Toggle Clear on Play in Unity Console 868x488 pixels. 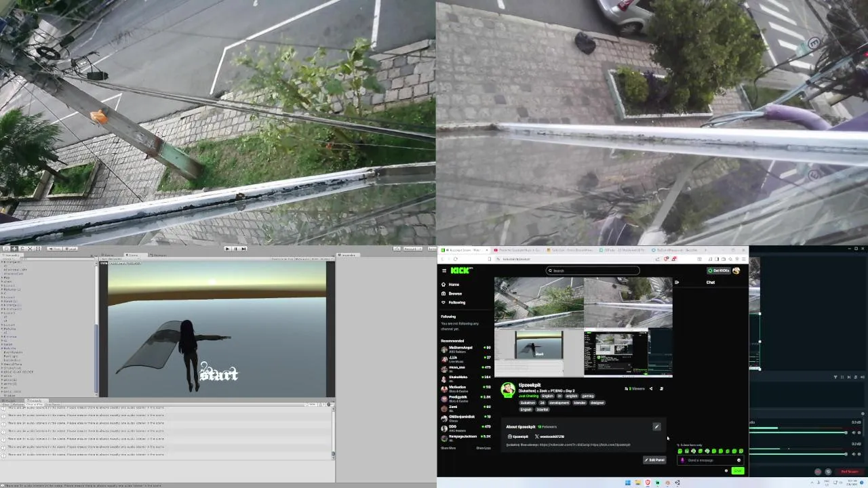[36, 405]
